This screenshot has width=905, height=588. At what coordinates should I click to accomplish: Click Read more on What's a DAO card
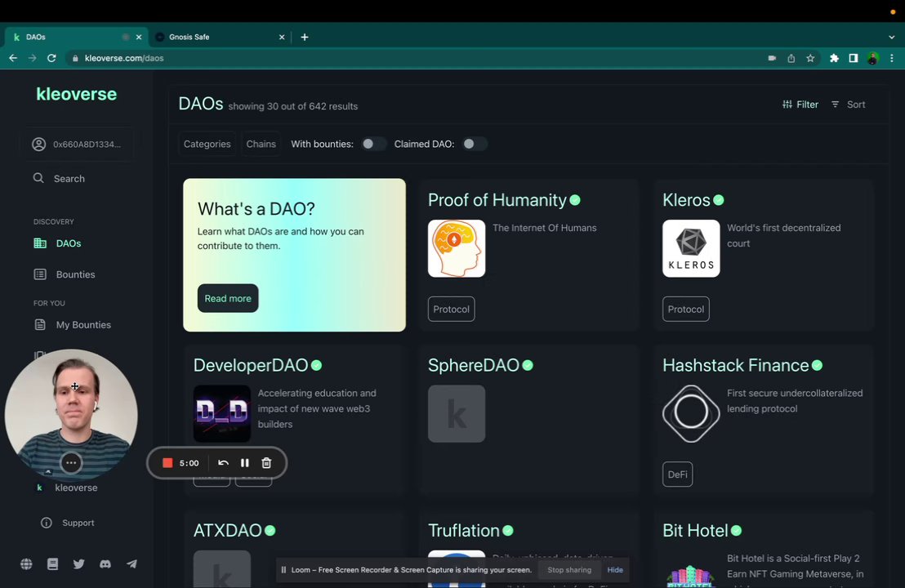(x=228, y=298)
